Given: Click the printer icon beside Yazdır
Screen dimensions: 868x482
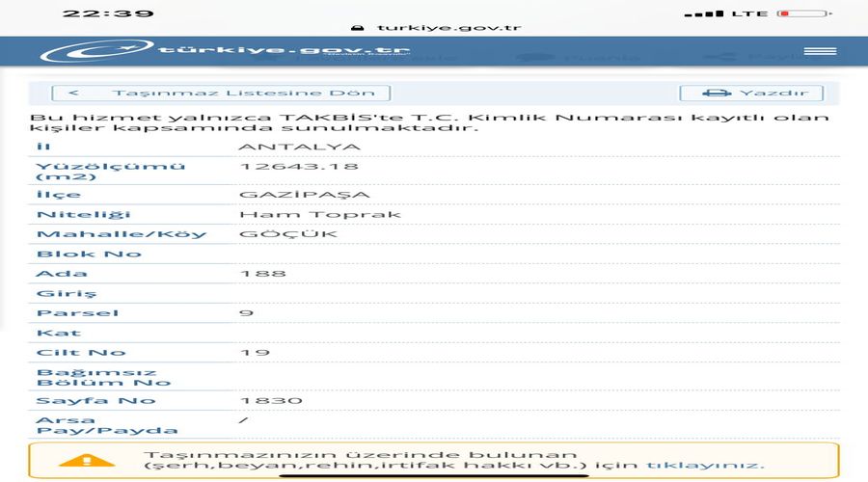Looking at the screenshot, I should pos(716,94).
